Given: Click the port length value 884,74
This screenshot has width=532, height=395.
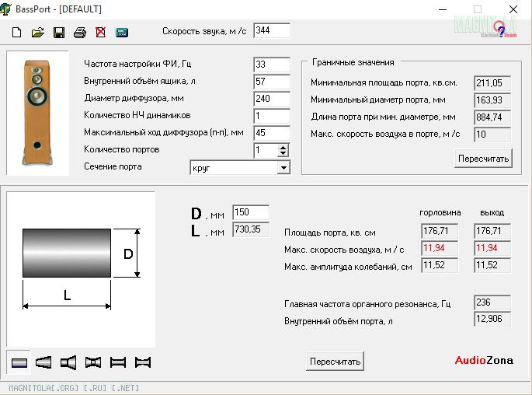Looking at the screenshot, I should tap(492, 117).
